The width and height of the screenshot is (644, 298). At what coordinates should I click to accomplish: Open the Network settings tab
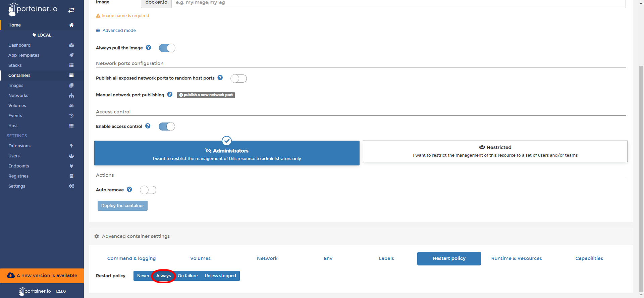click(267, 258)
